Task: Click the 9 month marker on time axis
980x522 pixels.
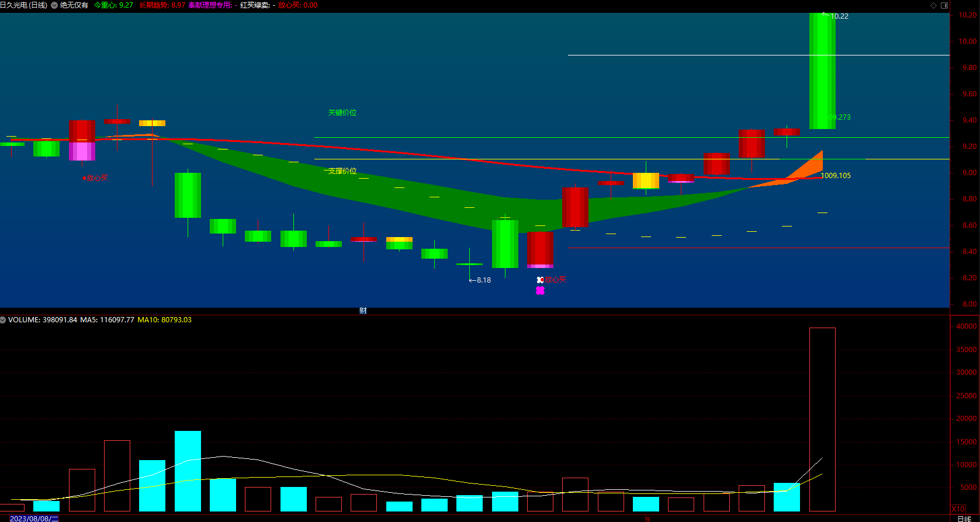Action: click(x=647, y=518)
